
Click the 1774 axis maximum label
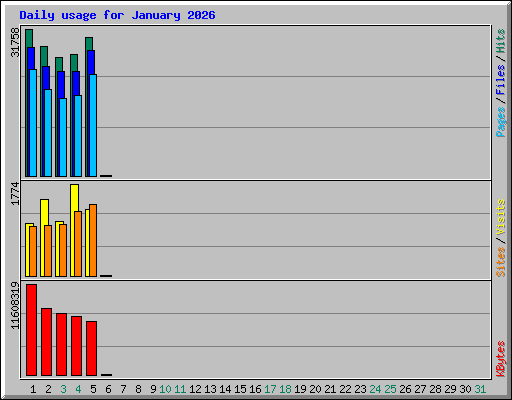click(x=15, y=193)
